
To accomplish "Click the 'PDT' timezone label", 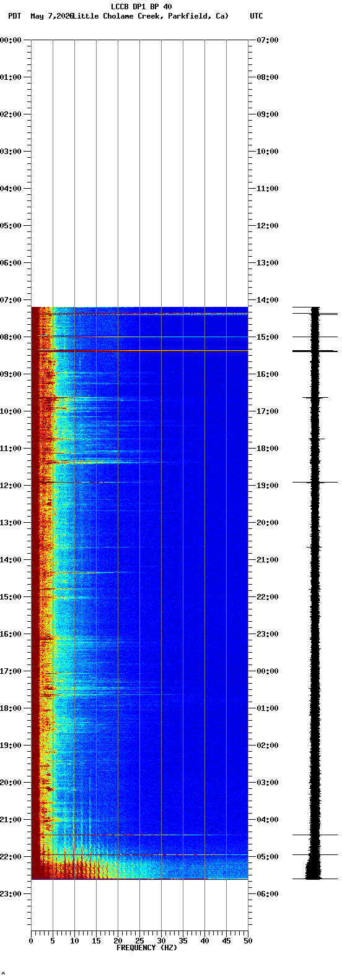I will pyautogui.click(x=14, y=16).
